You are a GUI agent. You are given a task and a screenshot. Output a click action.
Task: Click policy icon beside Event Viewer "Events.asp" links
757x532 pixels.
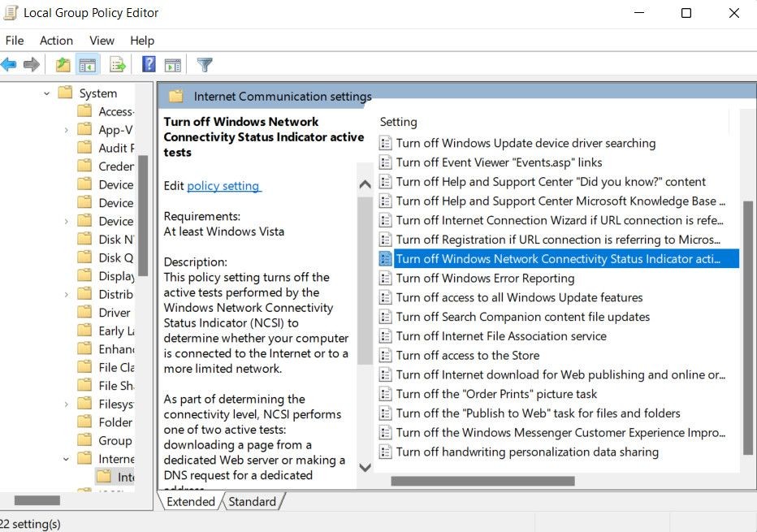pyautogui.click(x=385, y=162)
